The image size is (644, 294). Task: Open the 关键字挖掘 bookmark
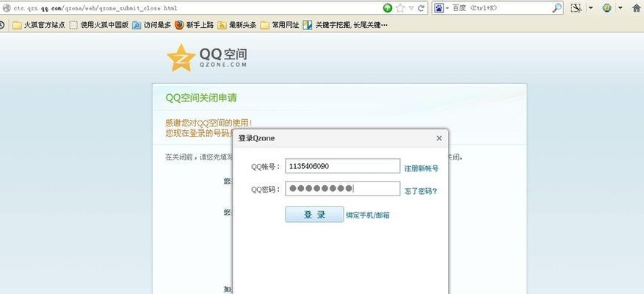pyautogui.click(x=345, y=25)
